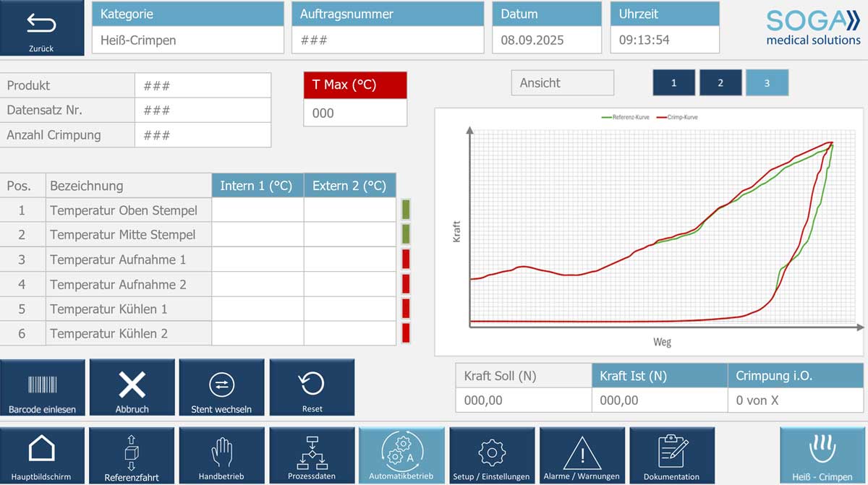This screenshot has height=485, width=868.
Task: Start Referenzfahrt from bottom bar
Action: (132, 455)
